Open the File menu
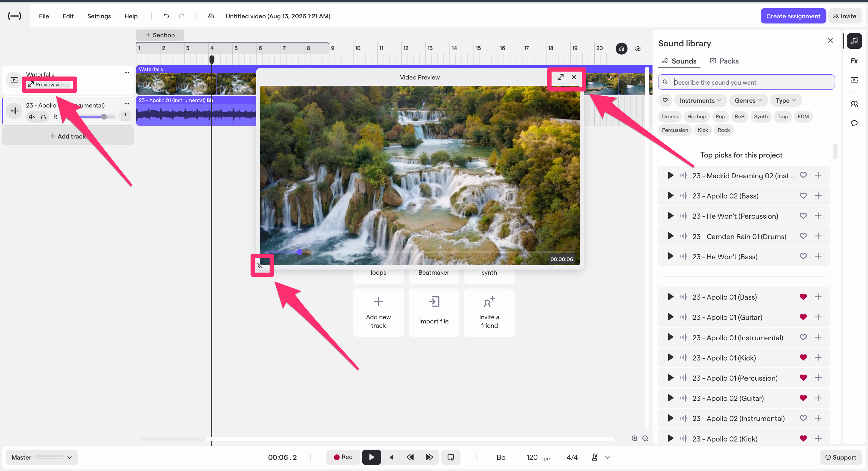868x471 pixels. click(x=44, y=16)
